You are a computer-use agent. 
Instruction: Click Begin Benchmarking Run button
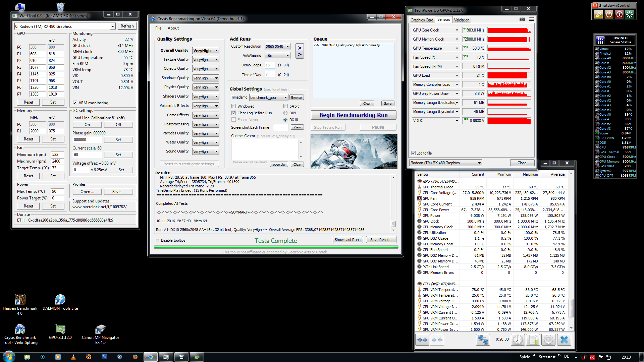pyautogui.click(x=353, y=115)
